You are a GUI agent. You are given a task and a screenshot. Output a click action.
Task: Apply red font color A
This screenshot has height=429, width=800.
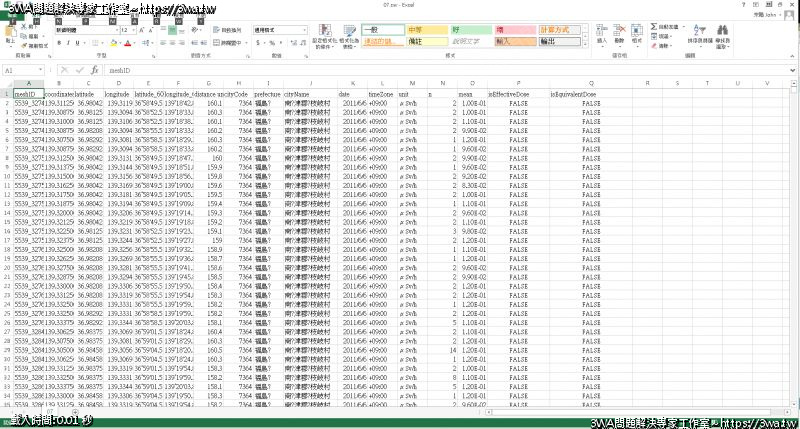coord(128,43)
